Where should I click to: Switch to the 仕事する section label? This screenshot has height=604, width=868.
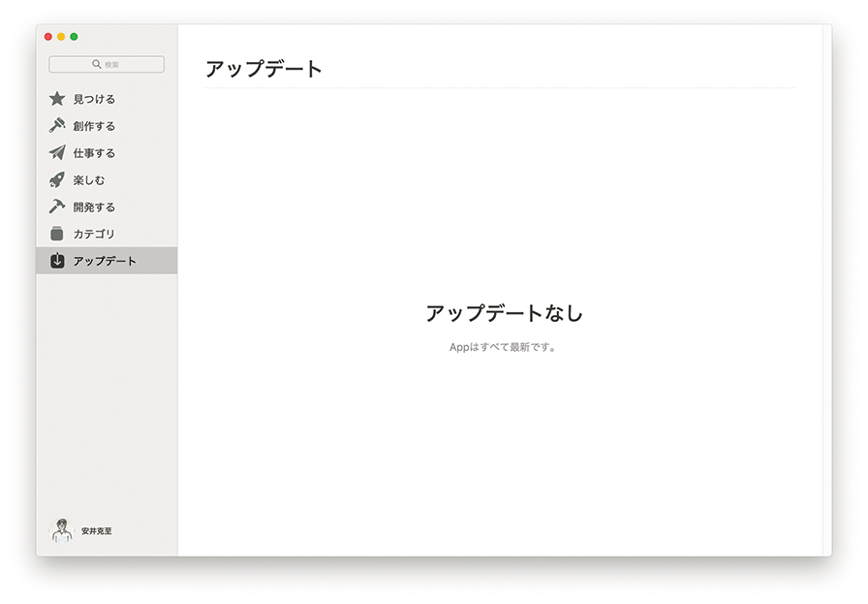tap(94, 153)
